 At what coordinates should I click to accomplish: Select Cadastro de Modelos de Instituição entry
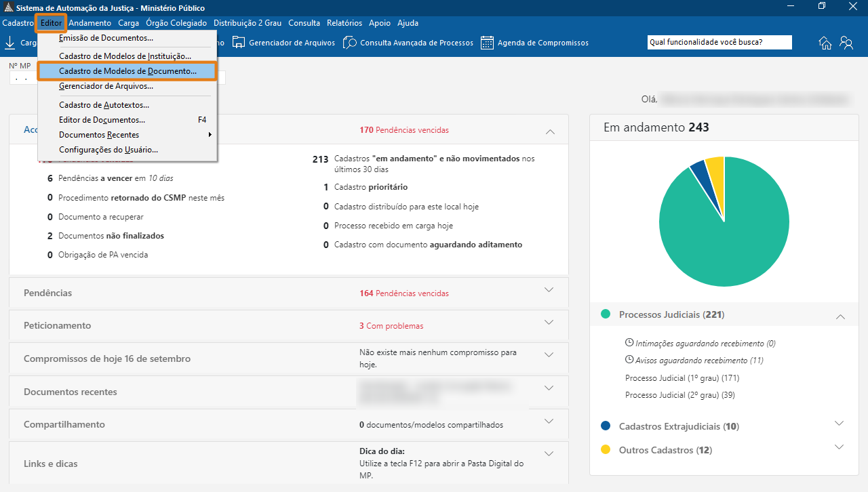coord(127,56)
